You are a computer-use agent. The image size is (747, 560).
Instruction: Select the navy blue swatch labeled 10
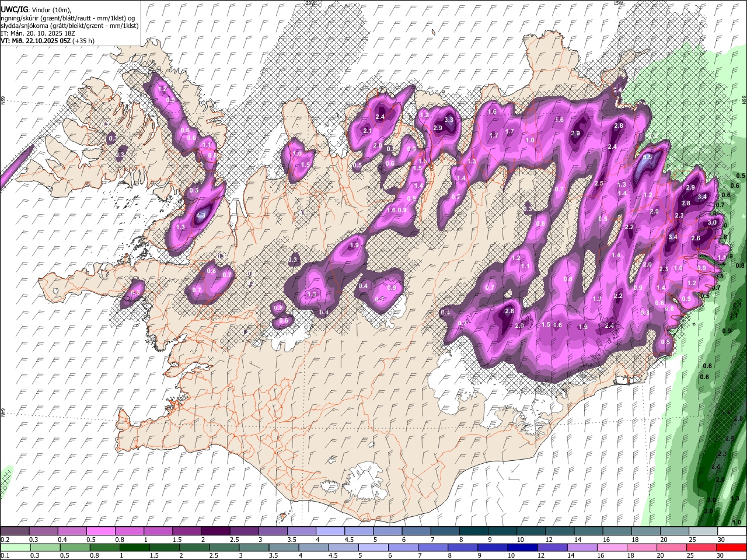click(x=523, y=548)
